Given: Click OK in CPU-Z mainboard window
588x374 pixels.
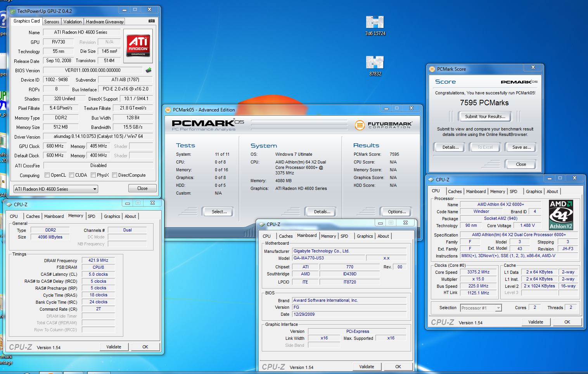Looking at the screenshot, I should coord(398,367).
